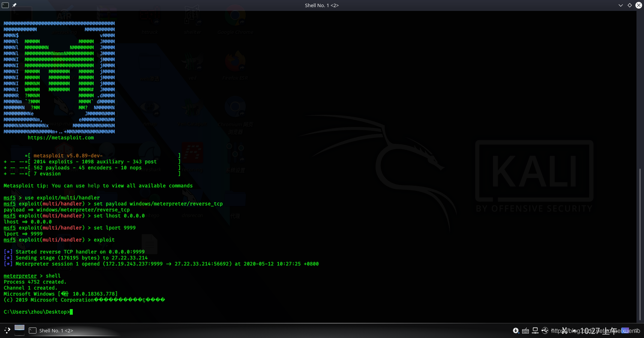Screen dimensions: 644x338
Task: Click 'set payload windows/meterpreter/reverse_tcp' command text
Action: click(x=158, y=204)
